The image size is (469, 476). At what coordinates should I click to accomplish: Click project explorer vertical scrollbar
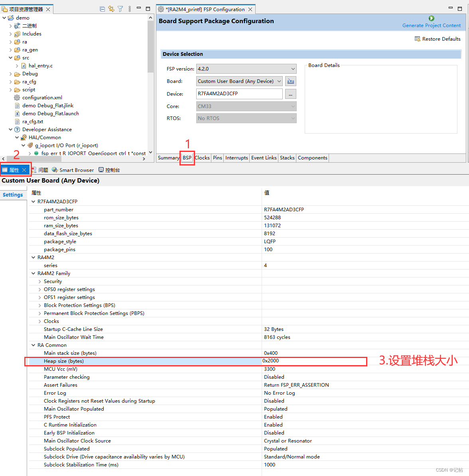[150, 47]
